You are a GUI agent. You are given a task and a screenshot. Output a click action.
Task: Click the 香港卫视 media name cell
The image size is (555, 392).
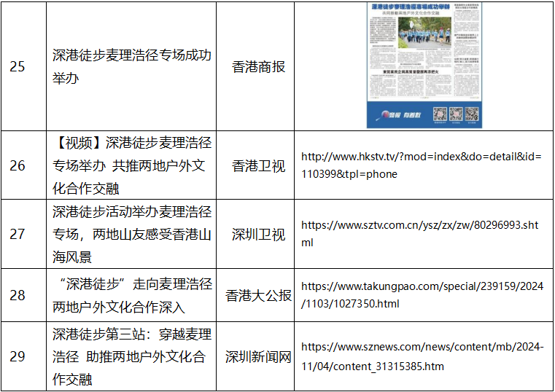258,166
